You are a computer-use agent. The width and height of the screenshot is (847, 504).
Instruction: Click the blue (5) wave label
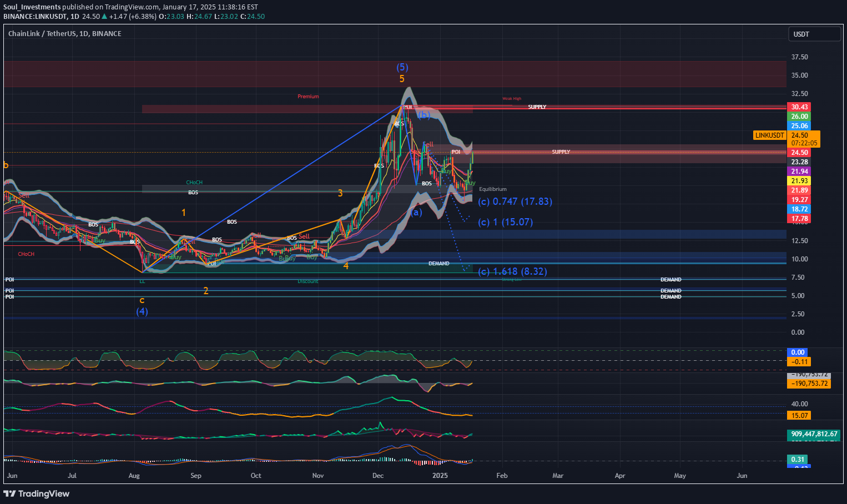[402, 67]
